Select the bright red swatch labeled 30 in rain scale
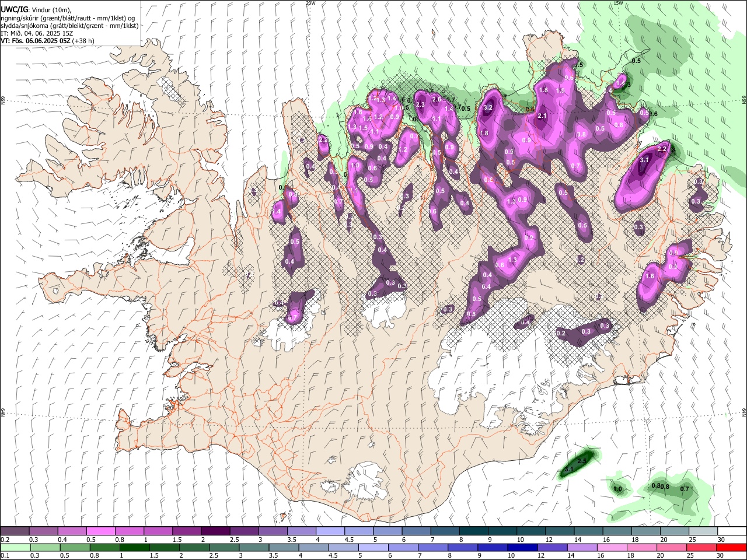 click(731, 547)
